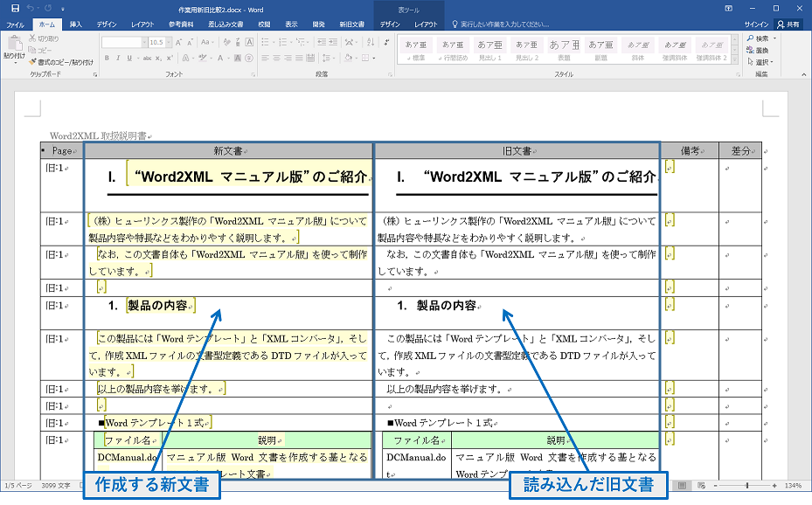Collapse the ribbon with the chevron

pos(804,74)
